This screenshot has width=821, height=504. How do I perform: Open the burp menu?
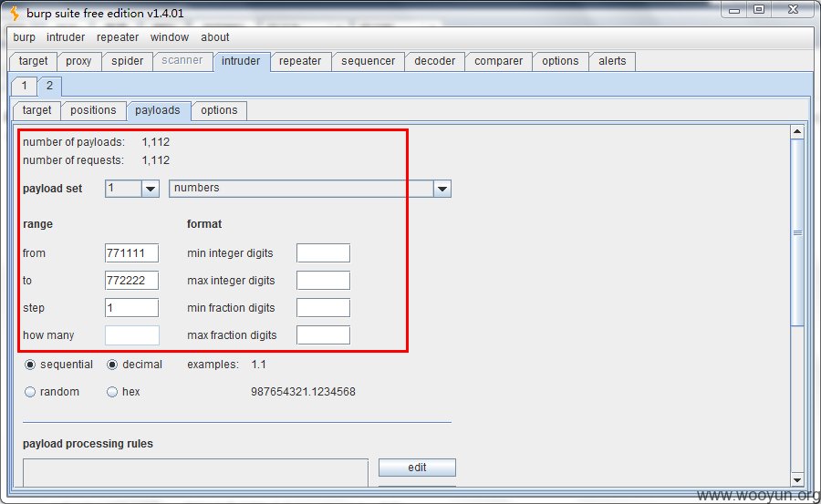24,37
